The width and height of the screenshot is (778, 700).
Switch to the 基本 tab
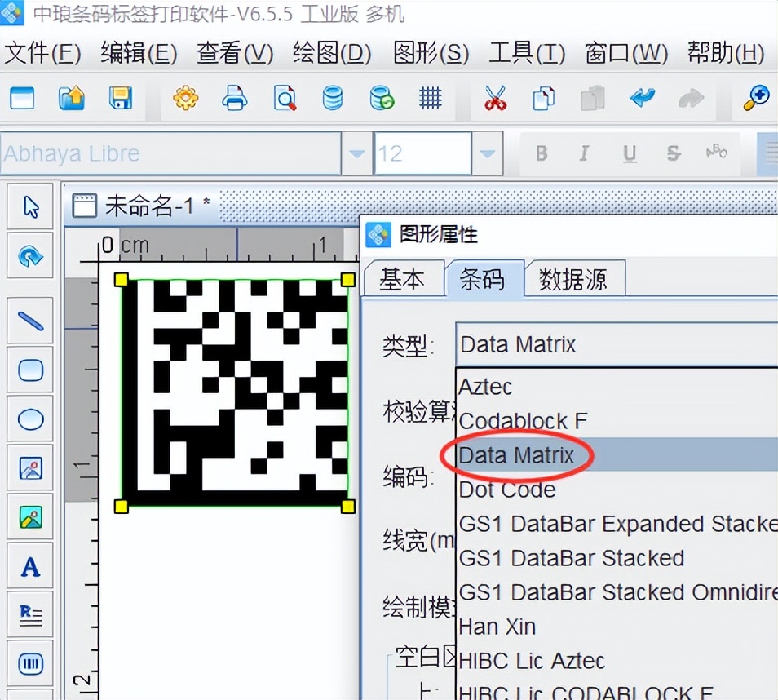click(x=403, y=278)
